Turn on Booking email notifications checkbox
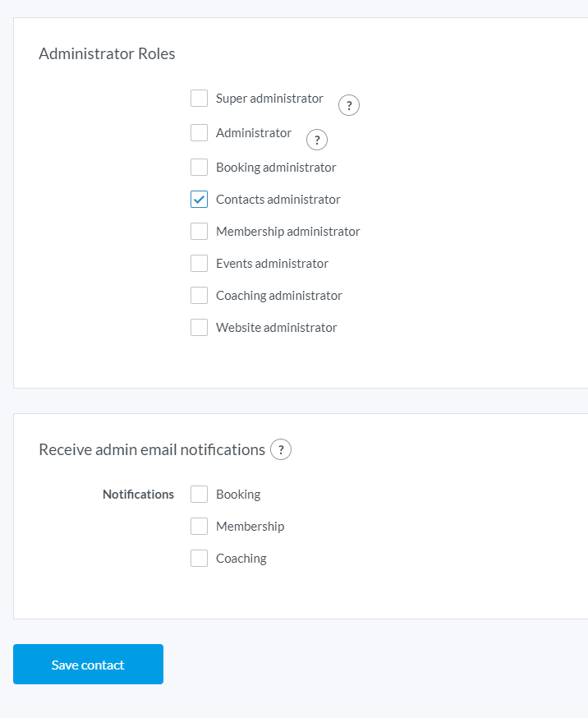Image resolution: width=588 pixels, height=718 pixels. [x=199, y=495]
